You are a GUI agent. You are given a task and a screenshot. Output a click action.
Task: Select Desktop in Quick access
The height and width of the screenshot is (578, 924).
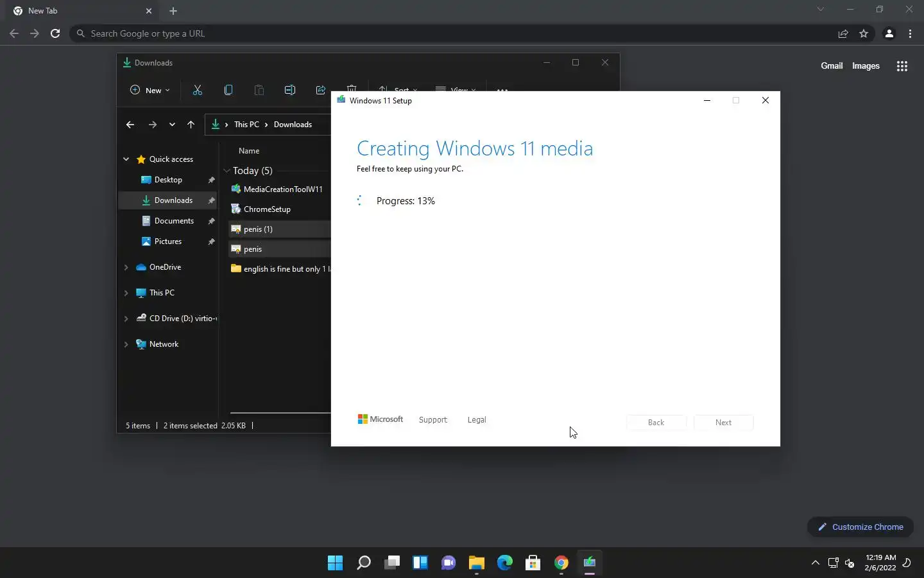[x=168, y=180]
